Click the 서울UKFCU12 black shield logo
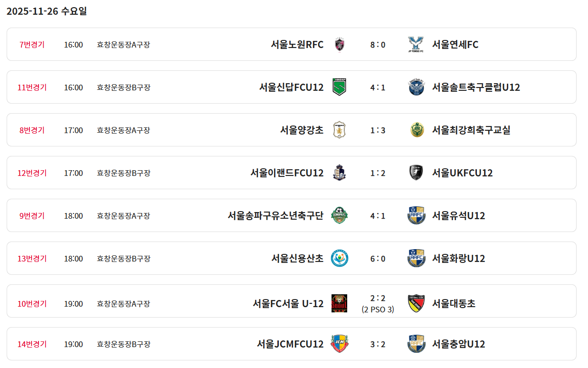The width and height of the screenshot is (588, 368). 417,173
